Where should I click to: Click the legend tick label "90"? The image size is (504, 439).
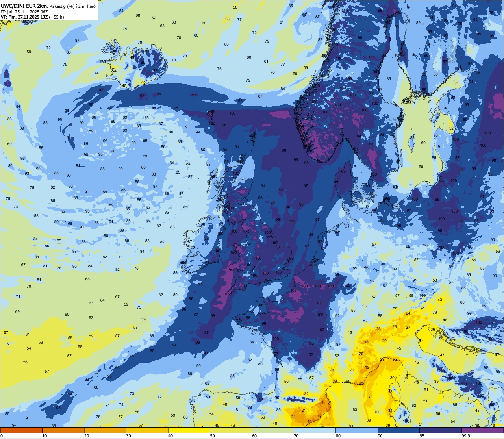[380, 436]
